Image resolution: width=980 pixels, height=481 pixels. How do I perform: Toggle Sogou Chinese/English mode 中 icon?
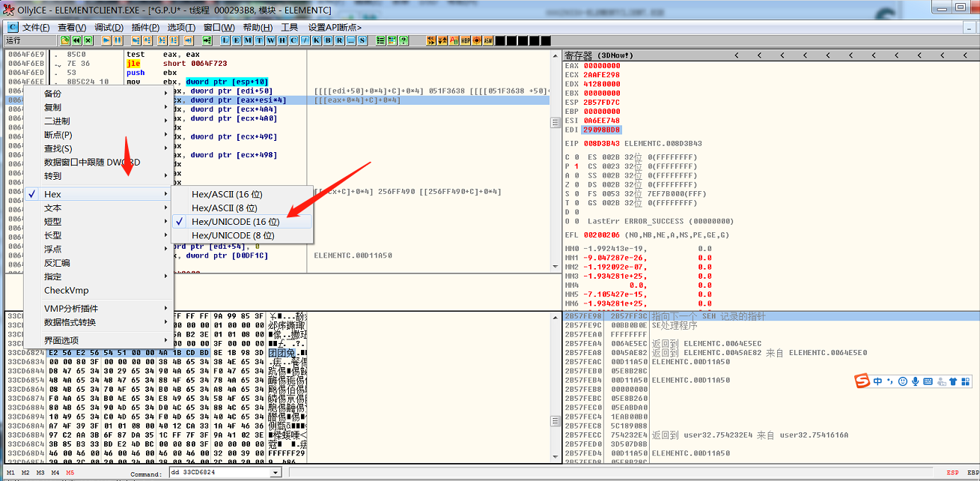[x=877, y=381]
